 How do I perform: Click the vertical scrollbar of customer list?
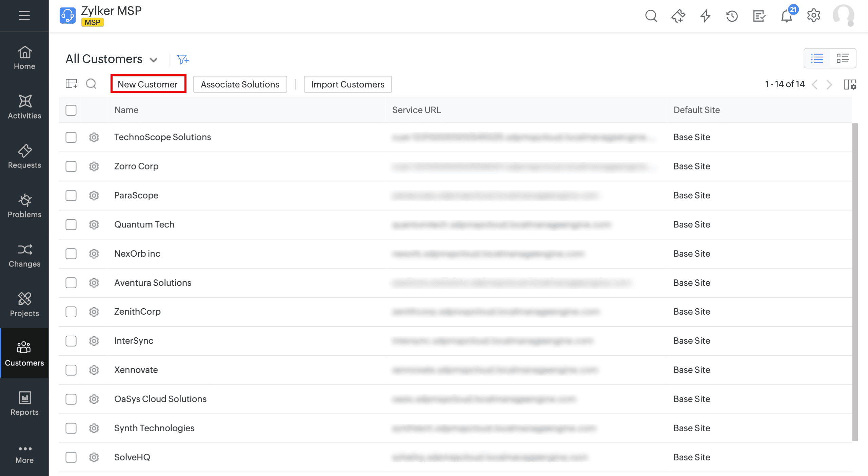pos(855,281)
